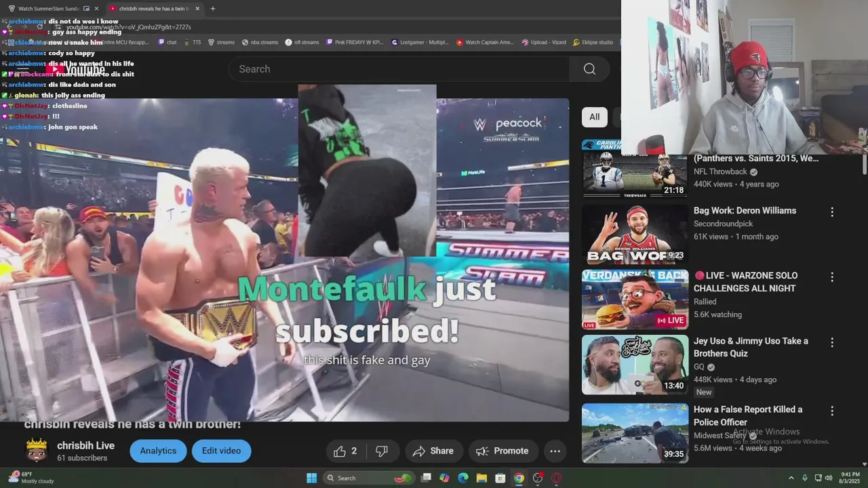The image size is (868, 488).
Task: Open the red Opera GX taskbar icon
Action: point(556,478)
